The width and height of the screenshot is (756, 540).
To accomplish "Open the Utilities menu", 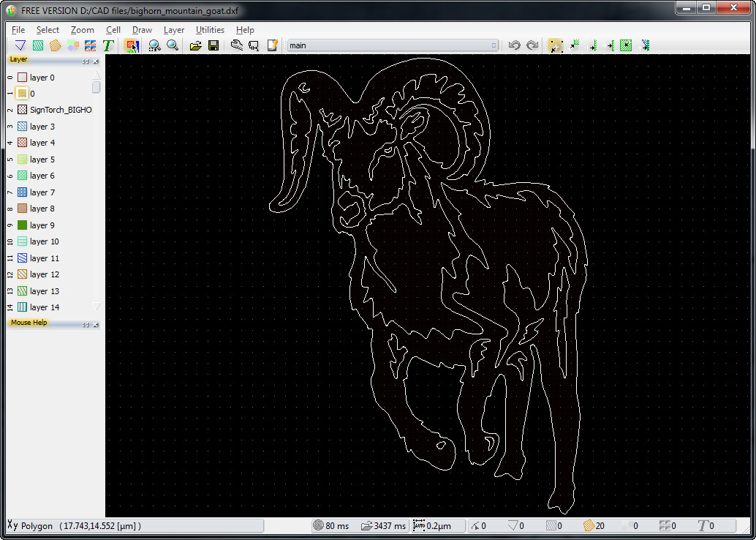I will point(210,30).
